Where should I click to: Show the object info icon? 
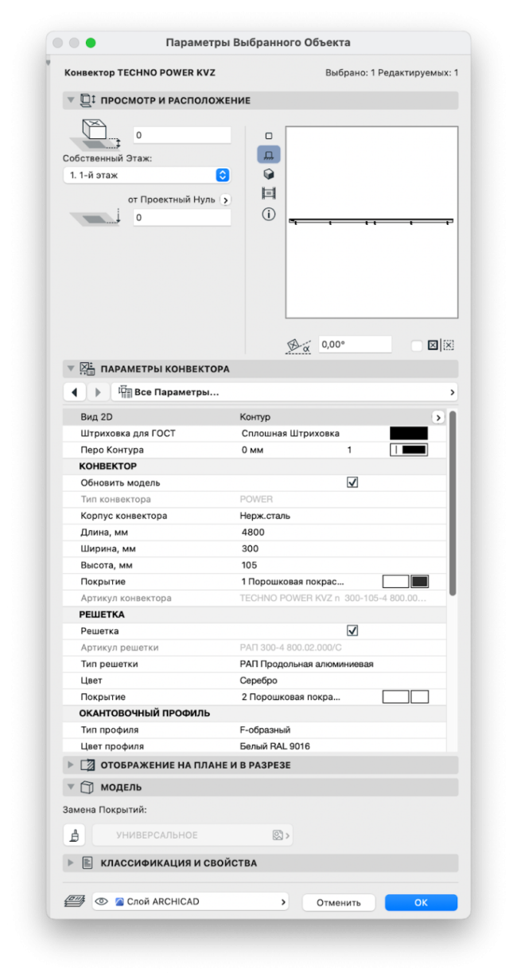pos(268,214)
